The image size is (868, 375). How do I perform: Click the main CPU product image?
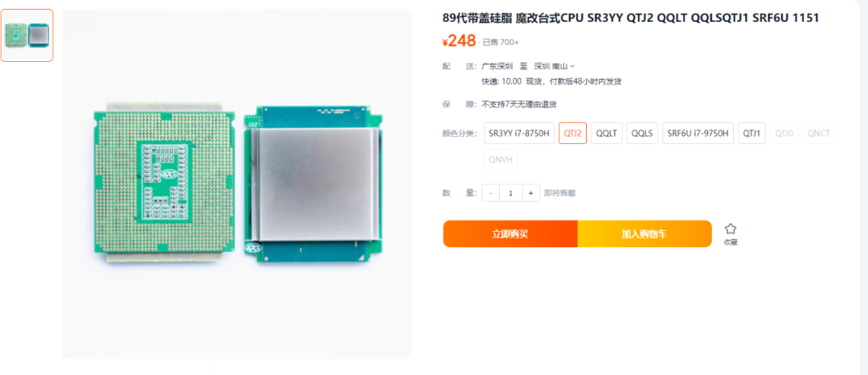pos(237,184)
